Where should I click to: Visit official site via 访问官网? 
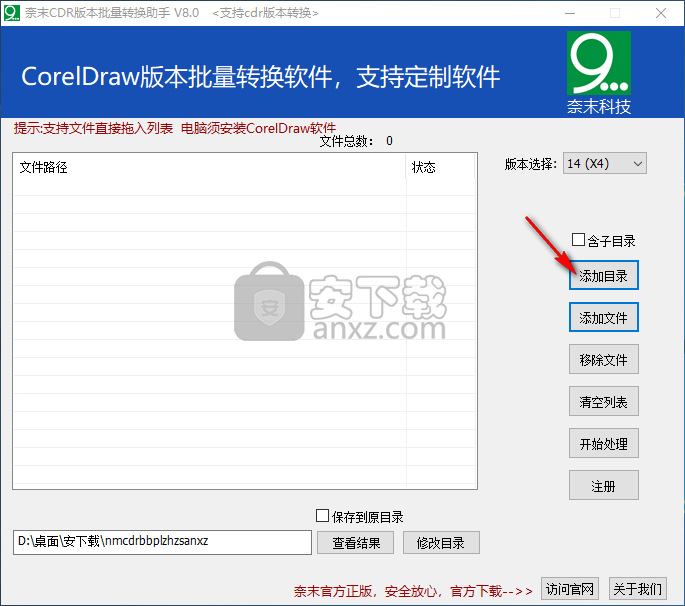570,589
